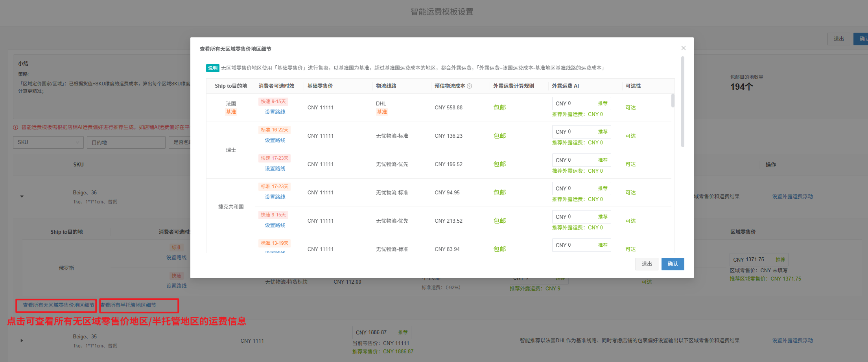Click the help icon beside 预估物流成本
Viewport: 868px width, 362px height.
click(x=469, y=86)
